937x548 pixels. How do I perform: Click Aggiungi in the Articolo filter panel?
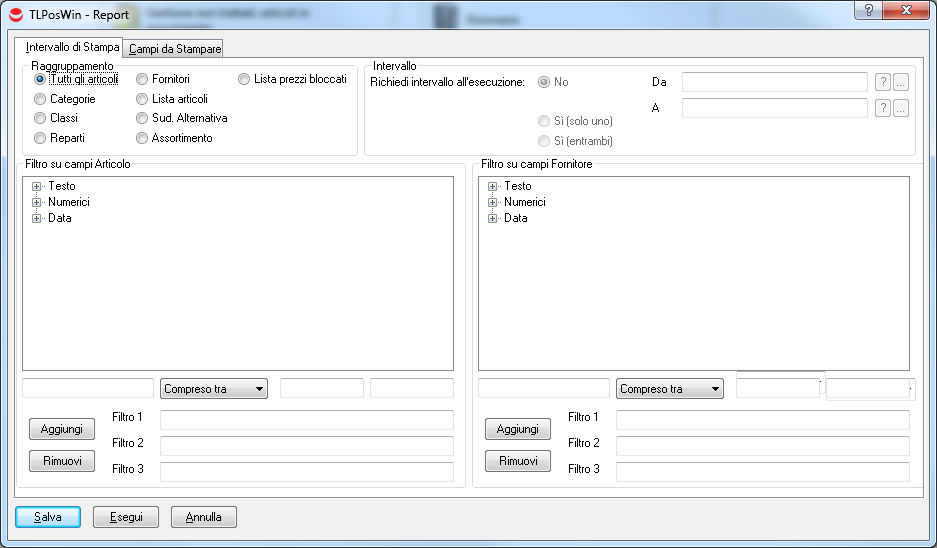[62, 429]
